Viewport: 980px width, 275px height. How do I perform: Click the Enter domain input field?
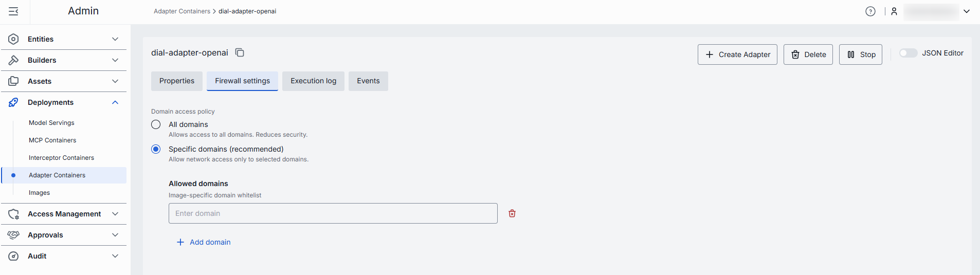333,213
